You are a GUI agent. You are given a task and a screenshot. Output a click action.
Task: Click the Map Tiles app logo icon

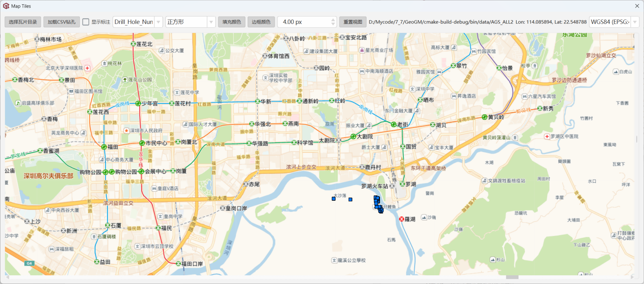pos(6,6)
